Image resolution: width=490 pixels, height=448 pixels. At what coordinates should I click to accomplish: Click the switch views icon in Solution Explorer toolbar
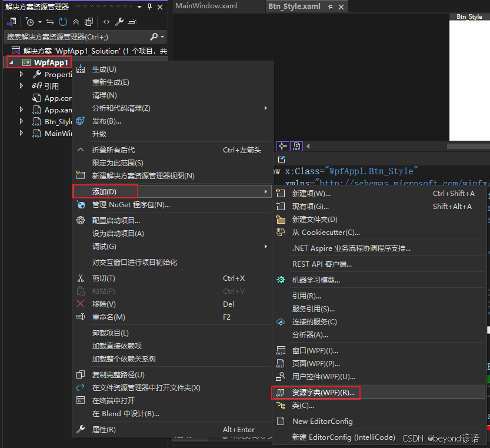tap(12, 22)
